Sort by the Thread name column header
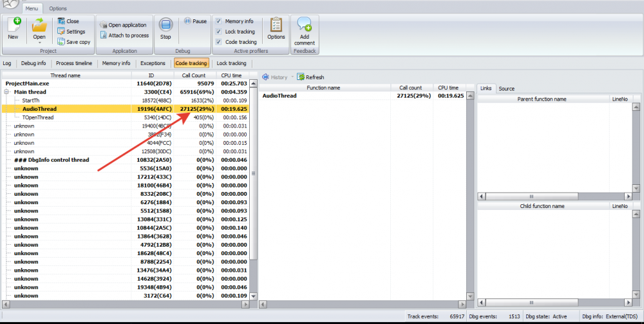 pyautogui.click(x=66, y=75)
